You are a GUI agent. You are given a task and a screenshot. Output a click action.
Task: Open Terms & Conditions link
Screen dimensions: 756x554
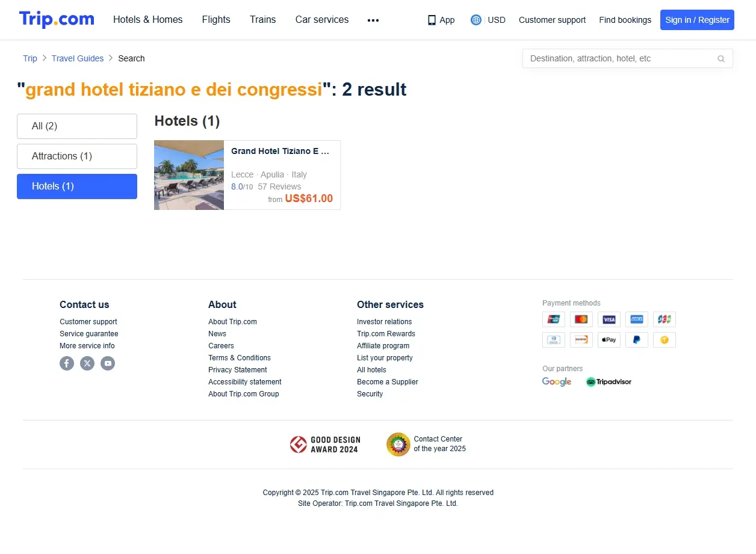click(x=240, y=358)
